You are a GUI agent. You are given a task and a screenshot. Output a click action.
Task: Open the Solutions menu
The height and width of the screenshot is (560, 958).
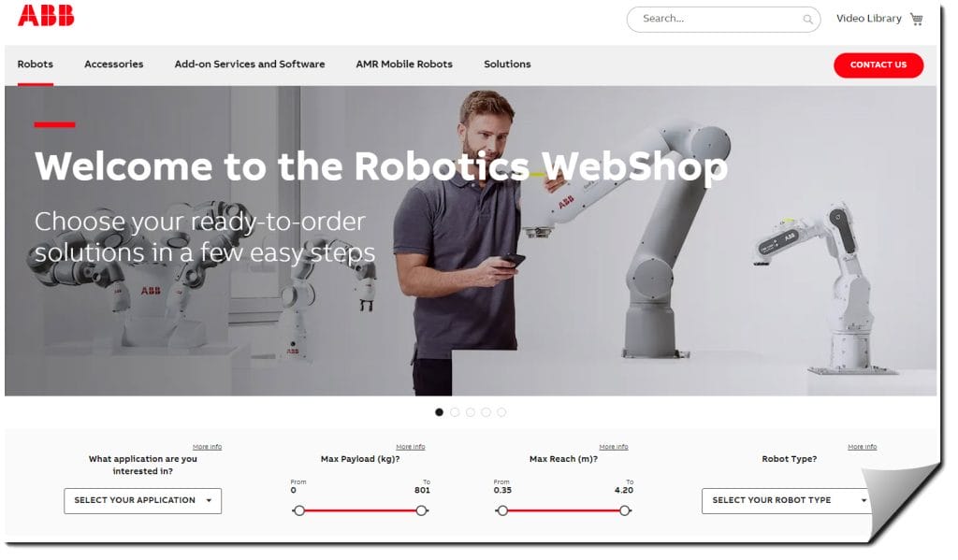pyautogui.click(x=507, y=65)
